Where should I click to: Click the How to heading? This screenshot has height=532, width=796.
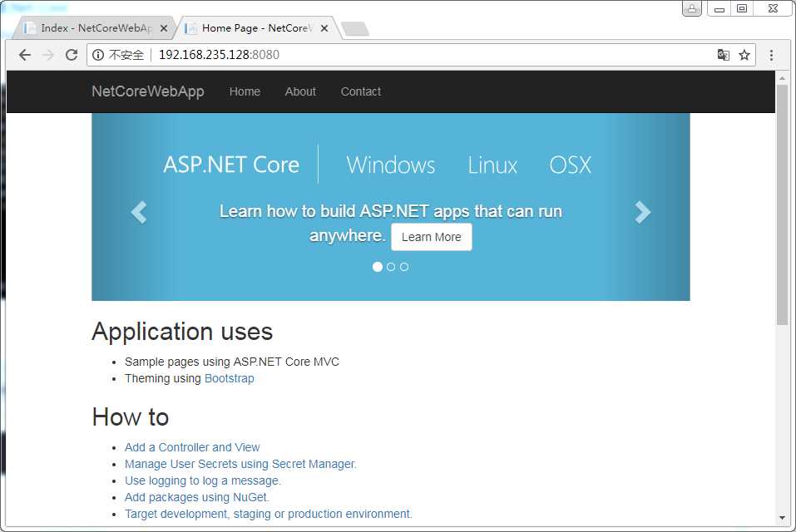tap(131, 417)
